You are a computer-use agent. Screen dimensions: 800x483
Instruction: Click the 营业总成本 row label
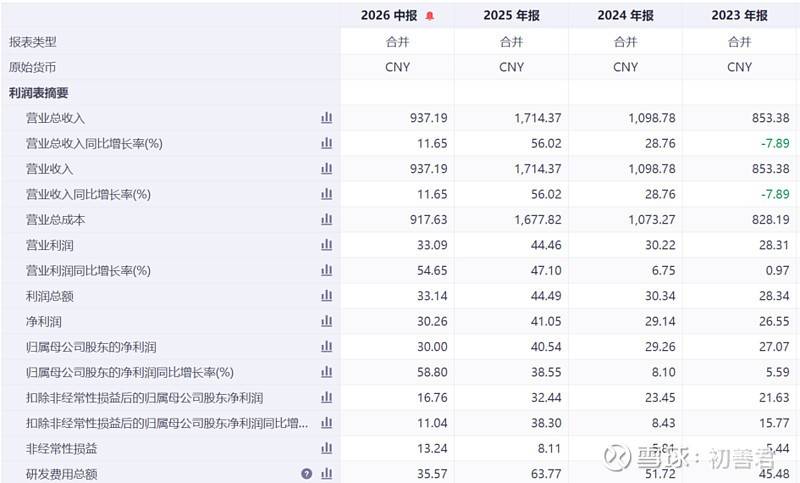pos(55,220)
